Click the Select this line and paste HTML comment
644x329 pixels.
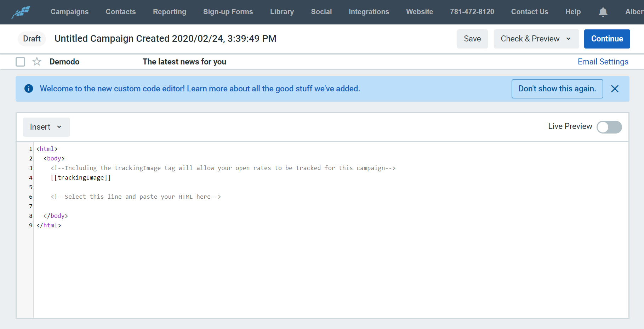coord(136,197)
